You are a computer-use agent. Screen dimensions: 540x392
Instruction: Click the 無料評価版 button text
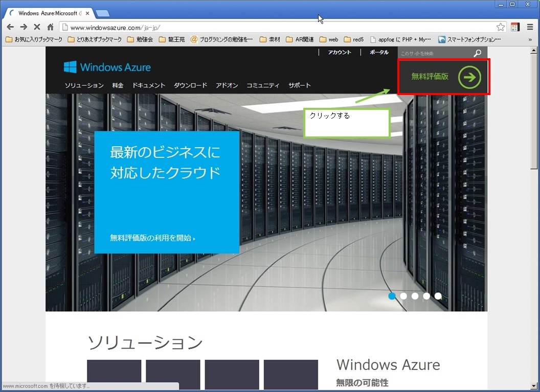coord(430,76)
